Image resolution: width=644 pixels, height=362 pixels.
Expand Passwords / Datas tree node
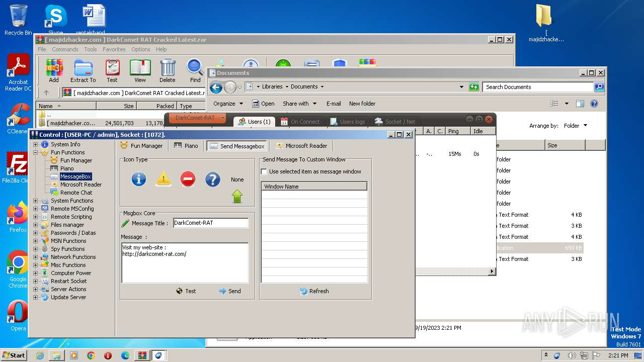coord(36,233)
